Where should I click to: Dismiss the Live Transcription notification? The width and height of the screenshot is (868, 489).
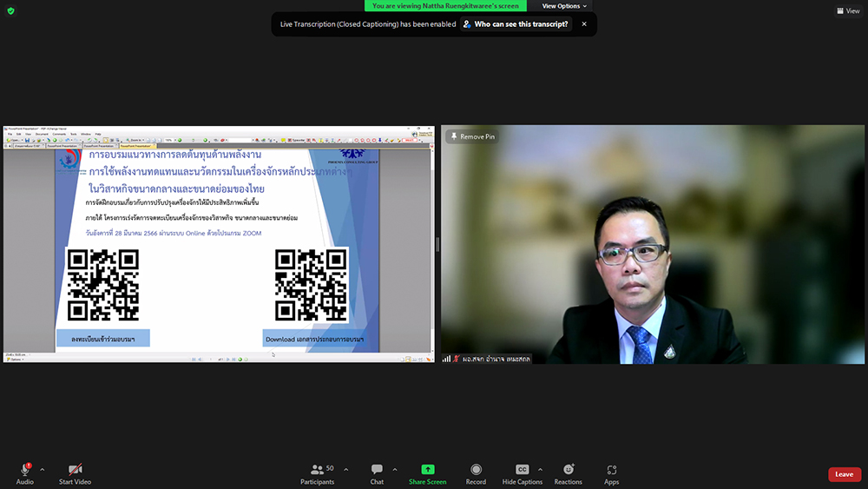584,24
